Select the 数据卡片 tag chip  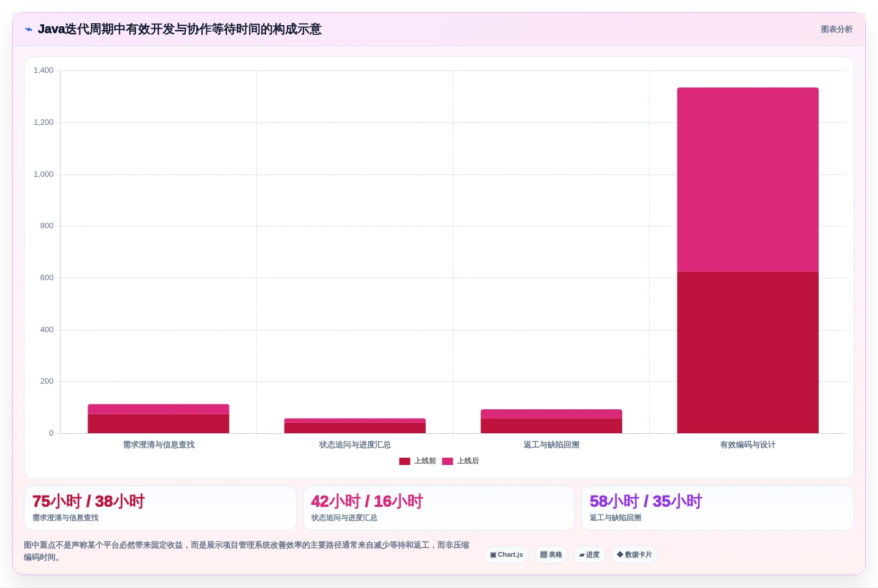(x=634, y=555)
